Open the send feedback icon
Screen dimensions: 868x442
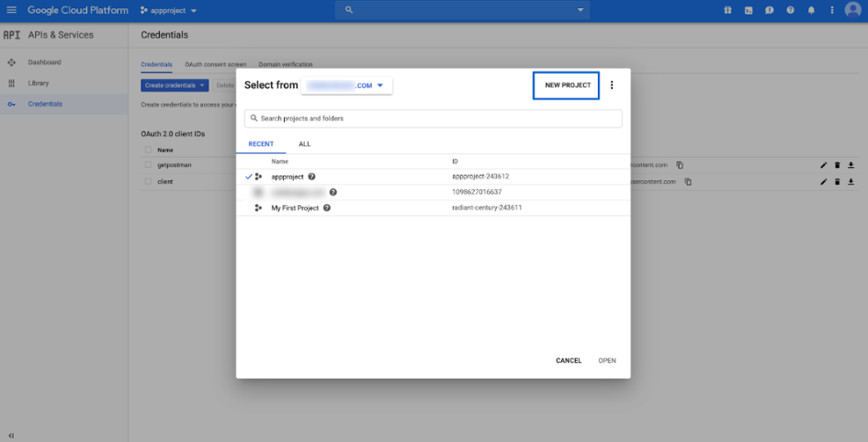[769, 10]
